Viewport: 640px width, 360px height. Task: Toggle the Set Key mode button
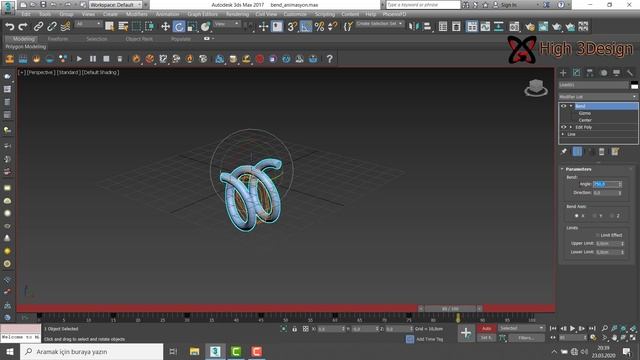point(486,338)
